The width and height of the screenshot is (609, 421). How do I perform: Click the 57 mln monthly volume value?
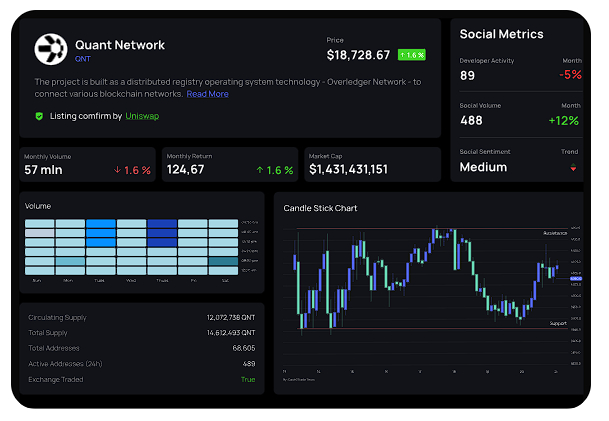[x=43, y=170]
